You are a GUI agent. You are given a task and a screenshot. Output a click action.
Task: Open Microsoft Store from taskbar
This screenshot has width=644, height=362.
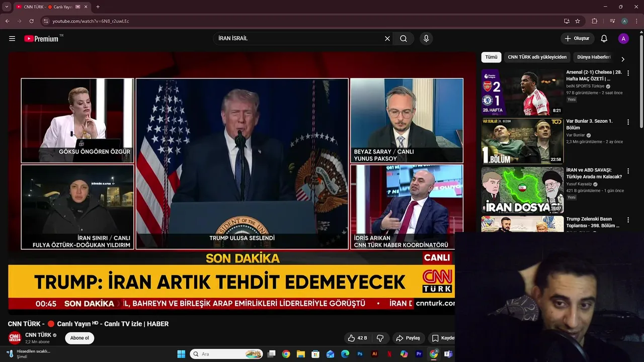click(315, 354)
